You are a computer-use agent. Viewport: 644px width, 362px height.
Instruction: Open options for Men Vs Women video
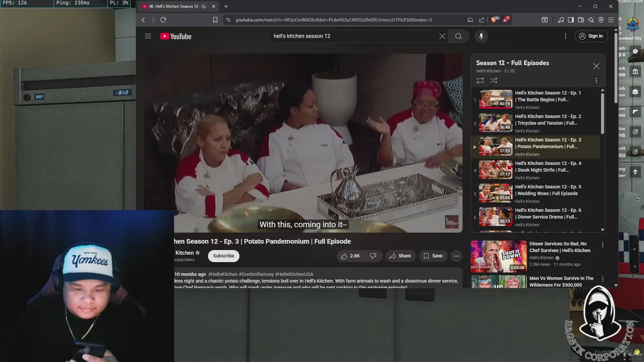coord(602,279)
